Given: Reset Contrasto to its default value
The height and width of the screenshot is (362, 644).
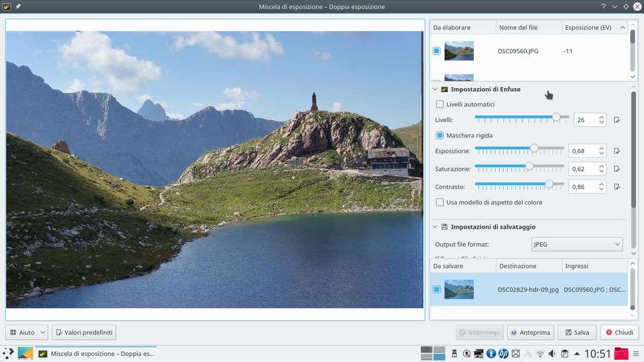Looking at the screenshot, I should (616, 187).
